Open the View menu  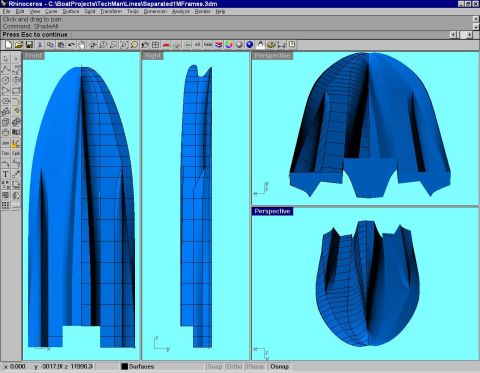(35, 12)
